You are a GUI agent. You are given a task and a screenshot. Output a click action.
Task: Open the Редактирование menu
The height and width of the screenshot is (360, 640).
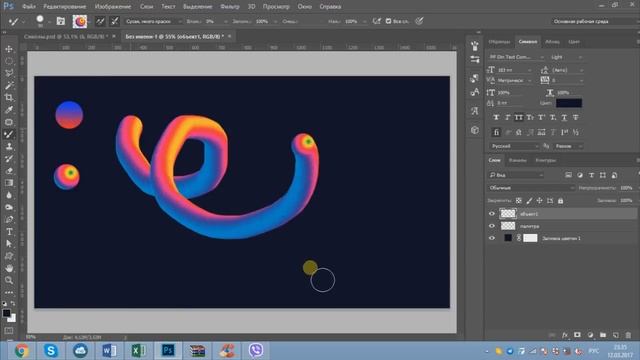click(64, 7)
